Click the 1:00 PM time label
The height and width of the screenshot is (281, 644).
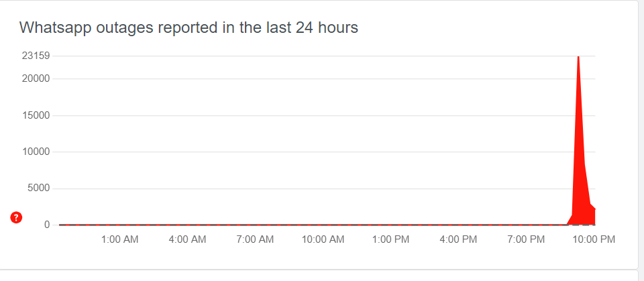tap(390, 239)
